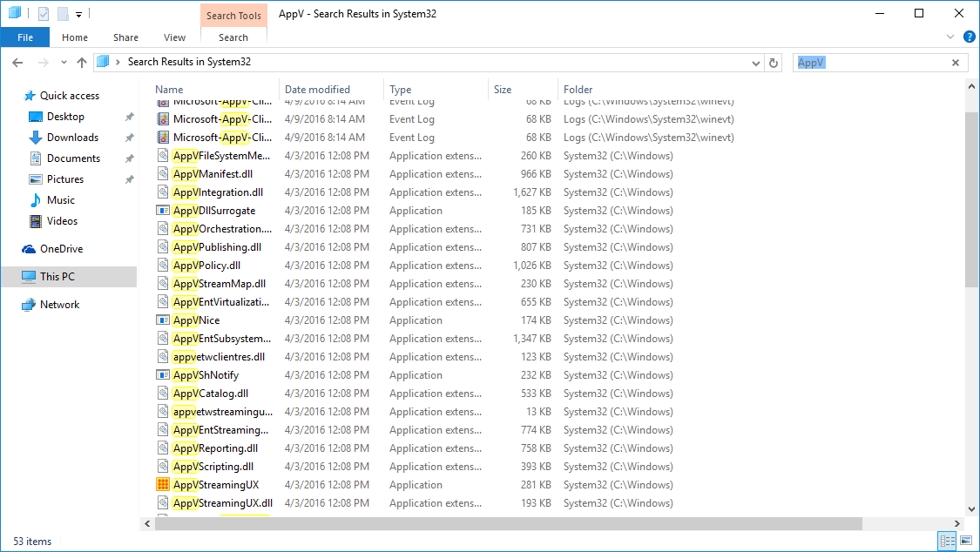Image resolution: width=980 pixels, height=552 pixels.
Task: Switch to Details view layout icon
Action: point(948,541)
